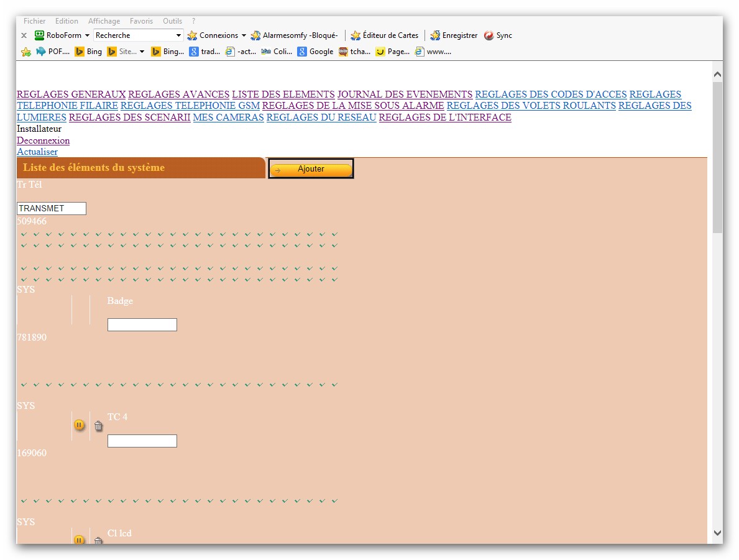Open the JOURNAL DES EVENEMENTS link
Image resolution: width=739 pixels, height=560 pixels.
(405, 94)
